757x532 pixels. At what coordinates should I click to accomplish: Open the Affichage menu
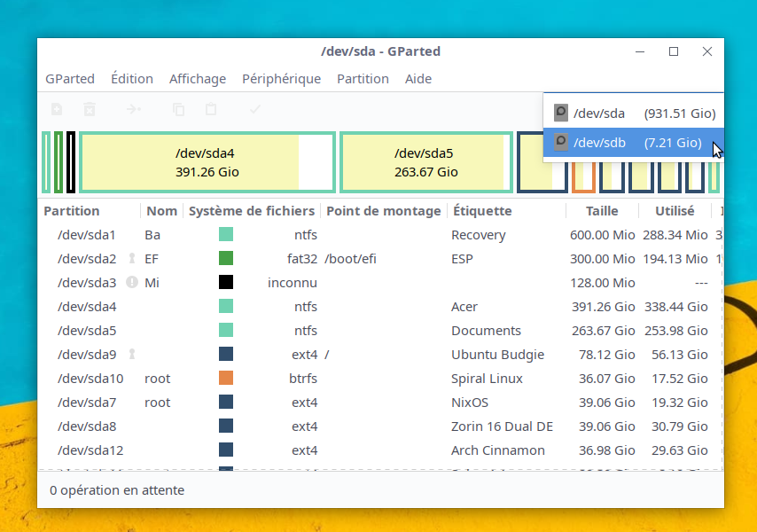[198, 79]
